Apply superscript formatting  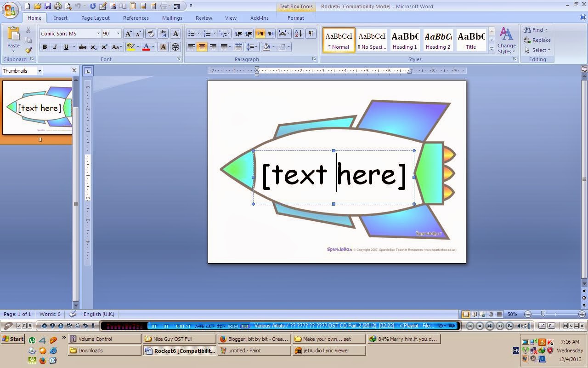tap(104, 47)
